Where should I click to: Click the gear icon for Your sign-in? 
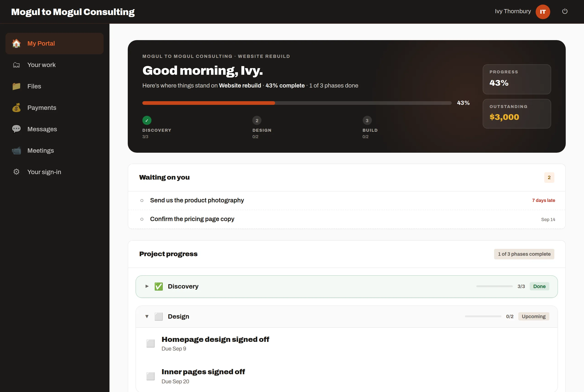click(x=16, y=172)
